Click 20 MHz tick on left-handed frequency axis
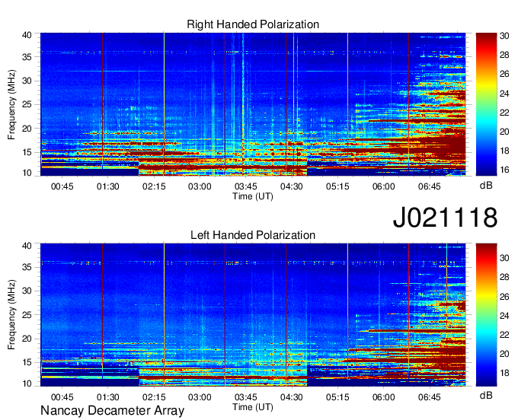Screen dimensions: 518x420 tap(27, 339)
